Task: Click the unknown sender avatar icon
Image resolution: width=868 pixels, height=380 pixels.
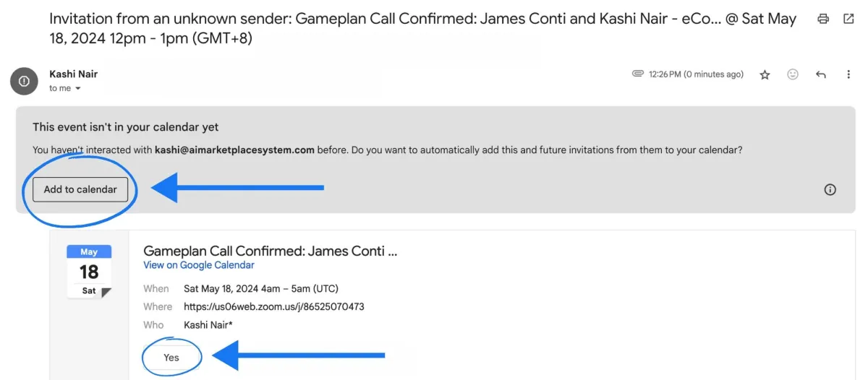Action: (x=24, y=81)
